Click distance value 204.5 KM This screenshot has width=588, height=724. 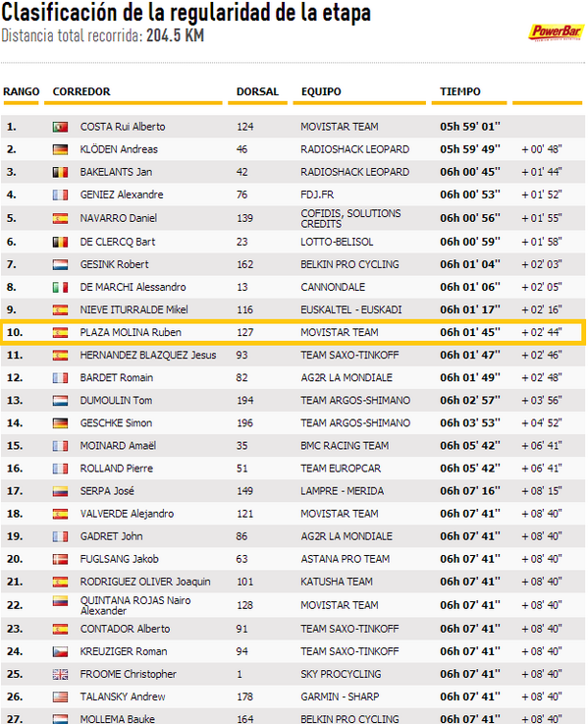[176, 35]
